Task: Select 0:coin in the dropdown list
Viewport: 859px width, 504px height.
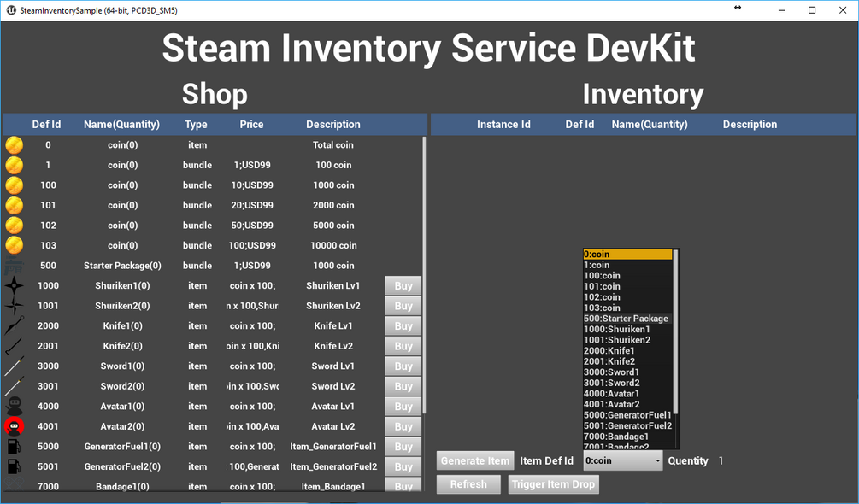Action: 628,254
